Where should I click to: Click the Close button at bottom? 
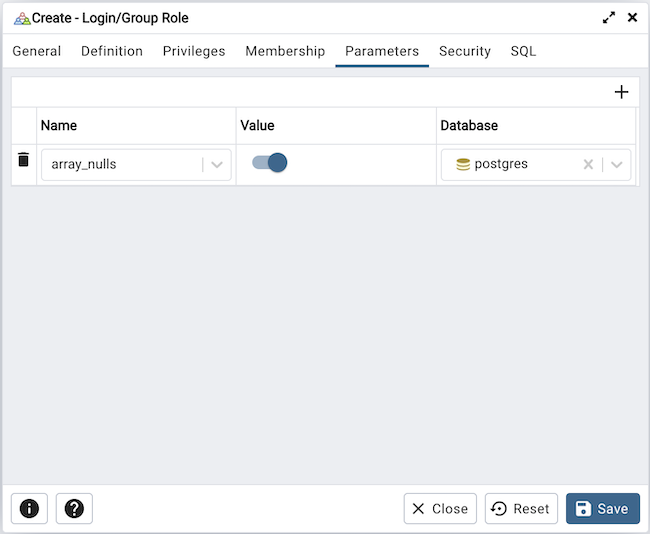(x=440, y=508)
